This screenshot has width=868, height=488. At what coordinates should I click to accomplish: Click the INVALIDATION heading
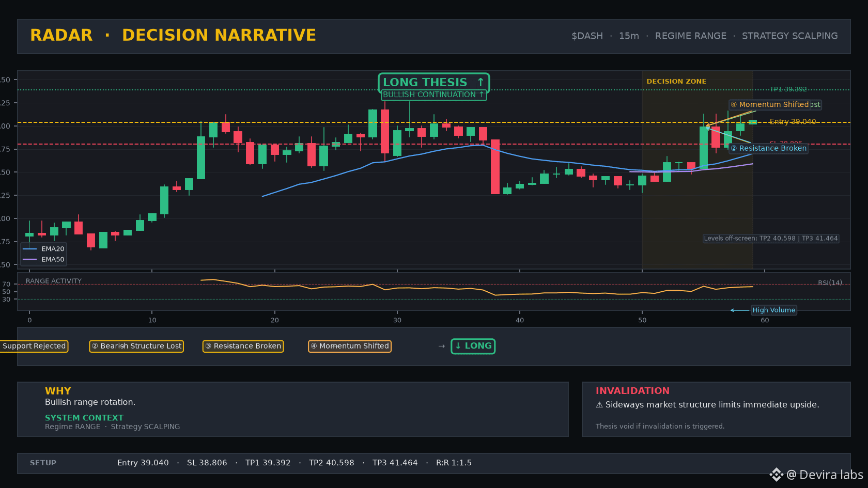coord(632,391)
